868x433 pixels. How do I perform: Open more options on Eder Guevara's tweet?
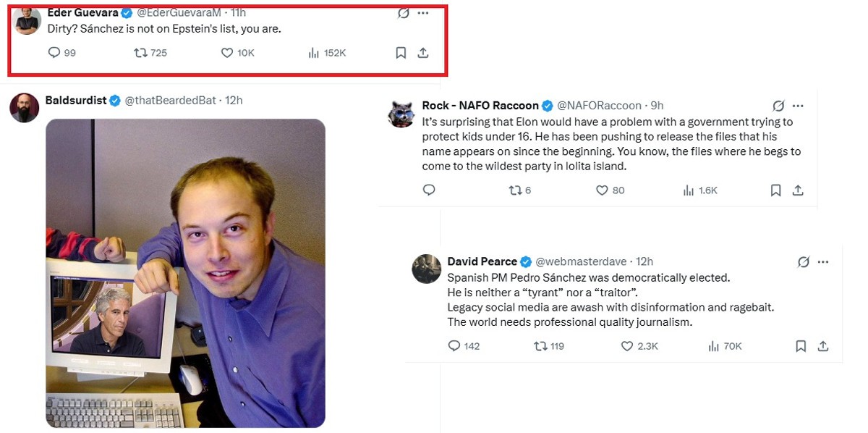click(423, 13)
